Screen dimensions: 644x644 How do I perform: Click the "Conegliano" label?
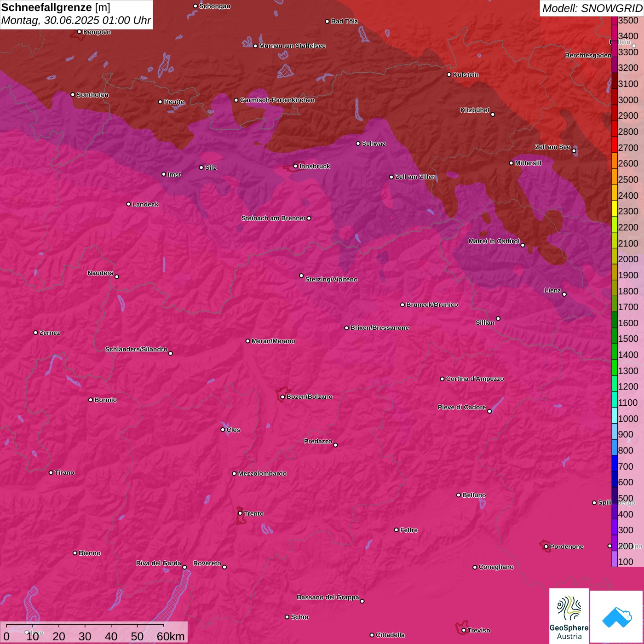click(x=496, y=567)
